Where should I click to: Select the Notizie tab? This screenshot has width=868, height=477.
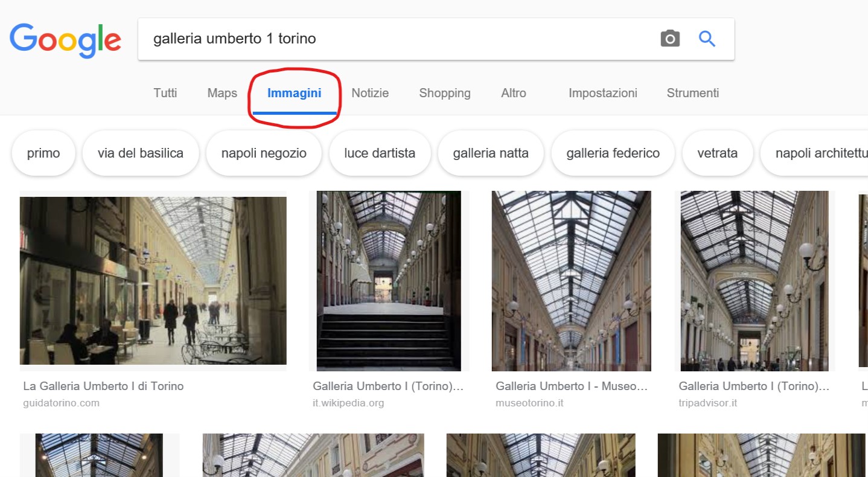(x=370, y=93)
